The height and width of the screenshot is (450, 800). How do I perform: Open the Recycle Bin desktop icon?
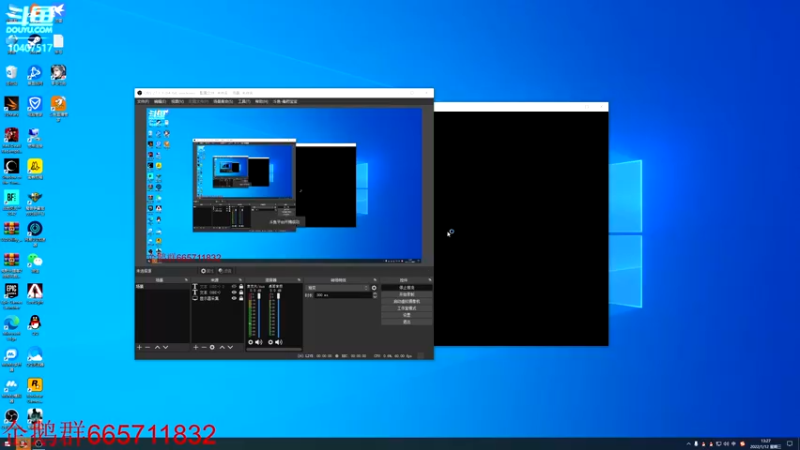pyautogui.click(x=11, y=76)
